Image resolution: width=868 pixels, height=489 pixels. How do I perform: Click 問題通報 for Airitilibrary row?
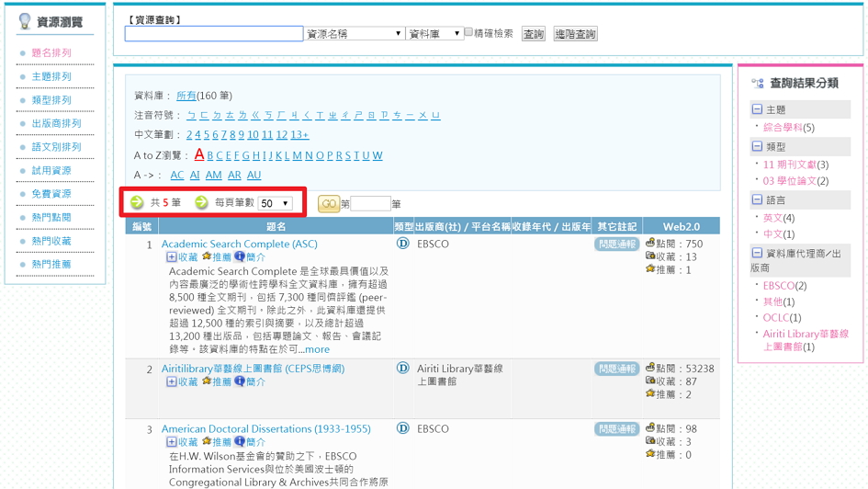617,369
